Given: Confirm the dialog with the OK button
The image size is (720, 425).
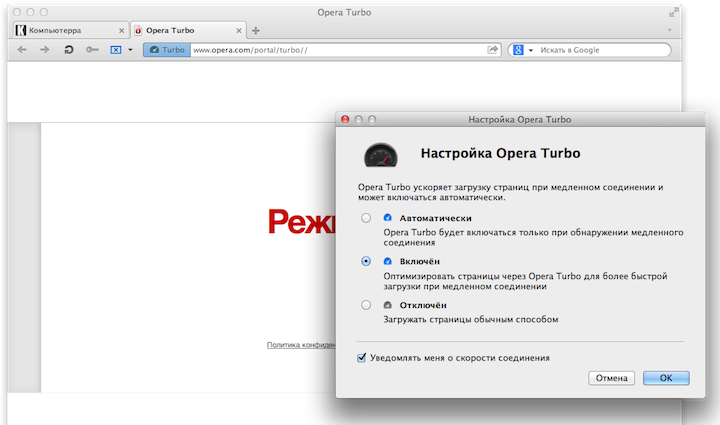Looking at the screenshot, I should pos(664,378).
